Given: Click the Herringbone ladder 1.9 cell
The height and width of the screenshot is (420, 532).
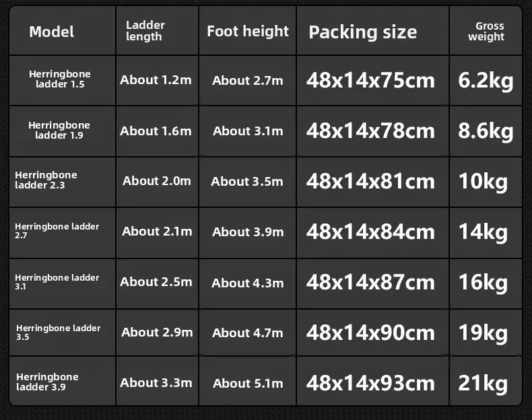Looking at the screenshot, I should point(63,131).
